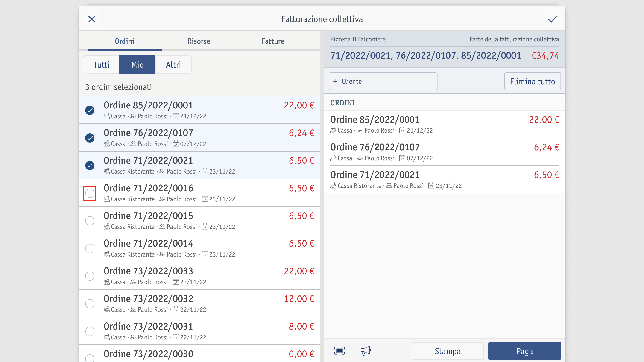Check the circle for Ordine 73/2022/0030

click(90, 359)
